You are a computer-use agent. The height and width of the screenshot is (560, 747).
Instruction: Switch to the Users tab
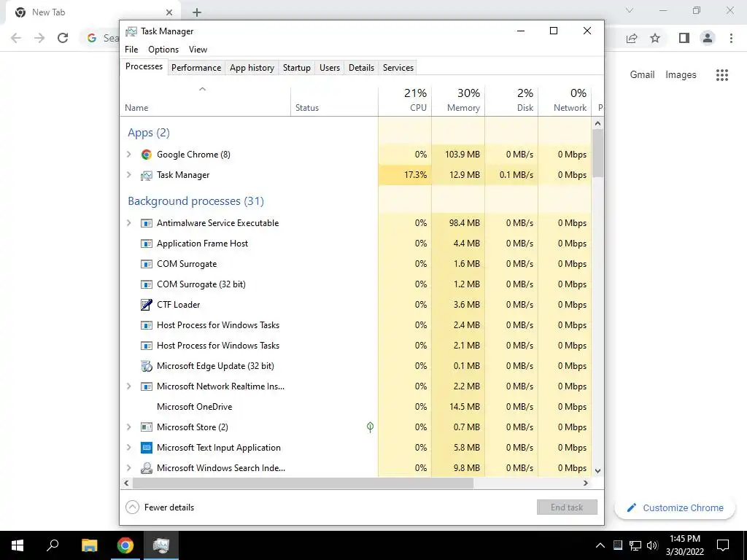[330, 68]
